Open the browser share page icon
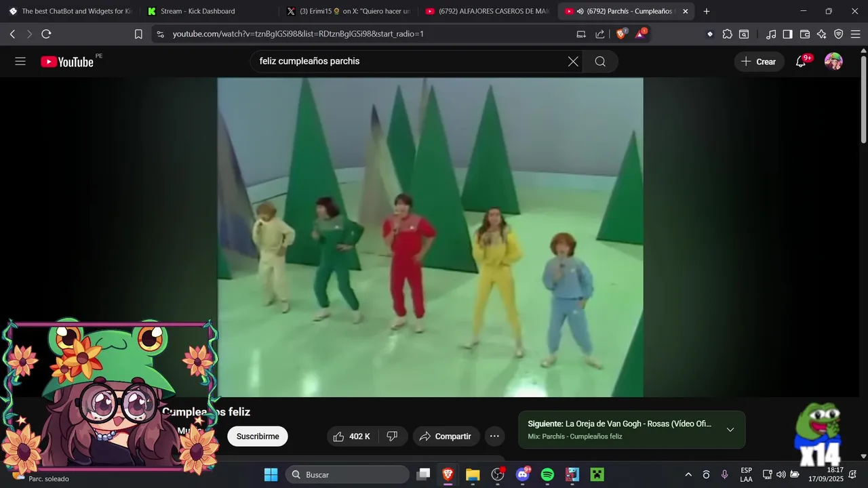Screen dimensions: 868x488 point(600,34)
